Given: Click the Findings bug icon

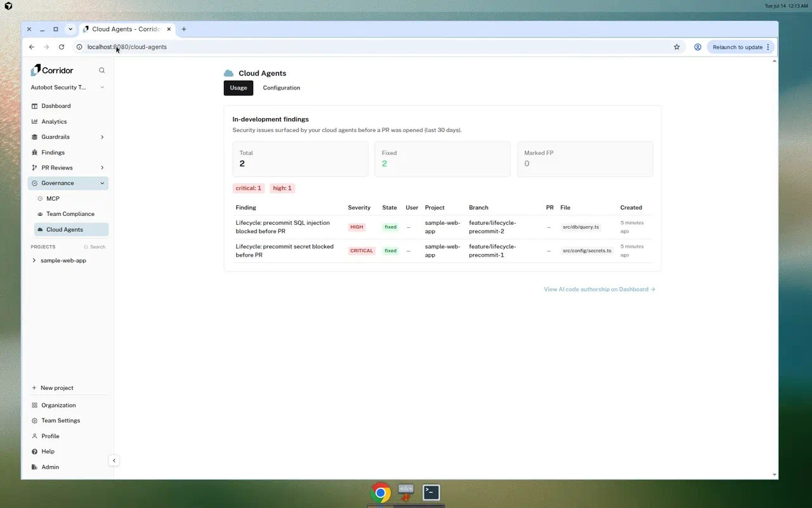Looking at the screenshot, I should (x=34, y=152).
